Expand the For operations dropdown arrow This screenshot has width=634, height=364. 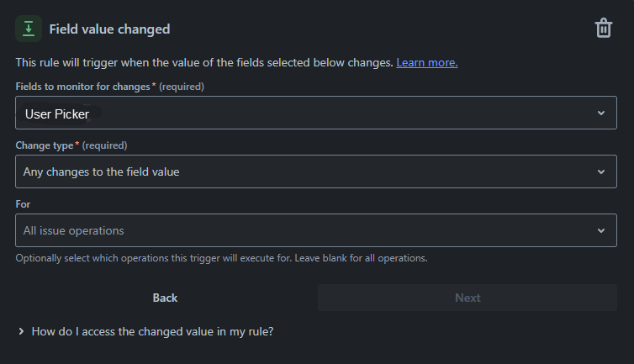600,230
